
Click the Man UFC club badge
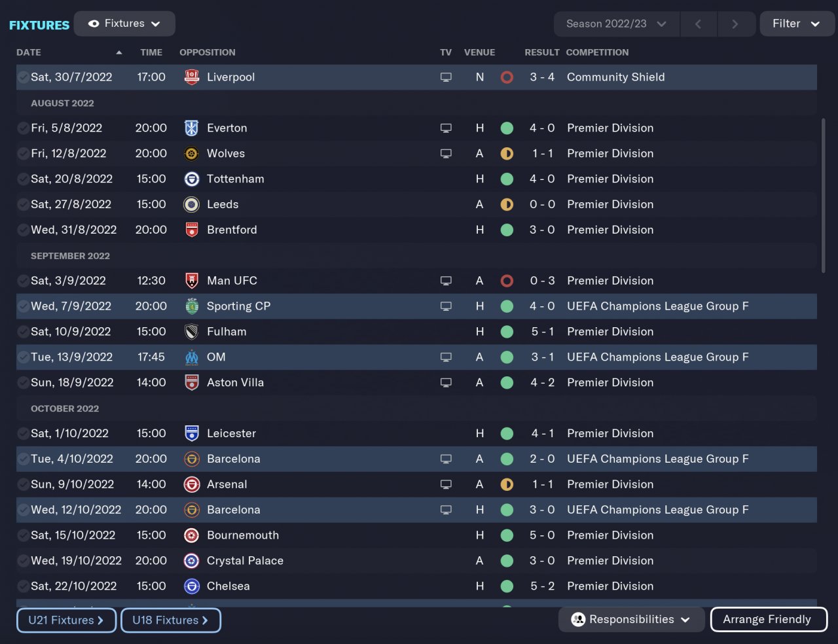tap(191, 281)
